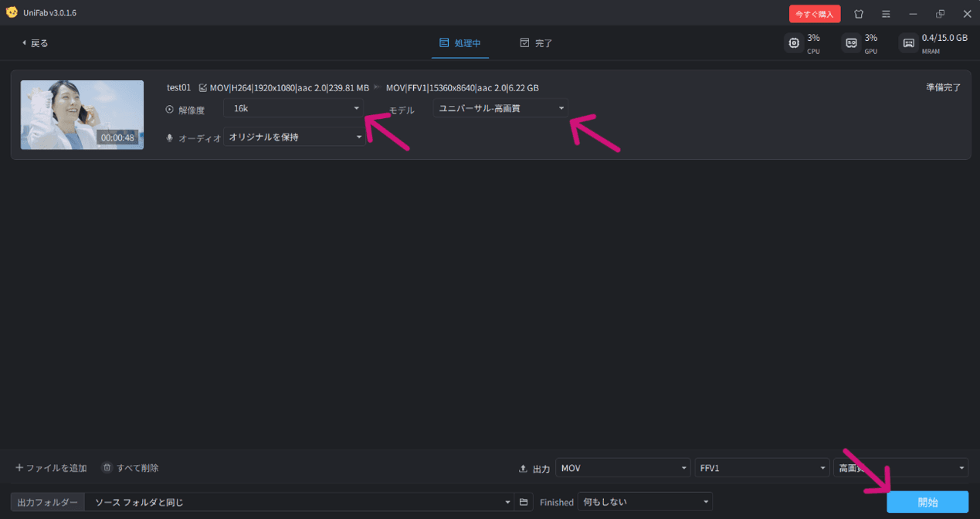The image size is (980, 519).
Task: Open the 解像度 16k dropdown
Action: (x=294, y=108)
